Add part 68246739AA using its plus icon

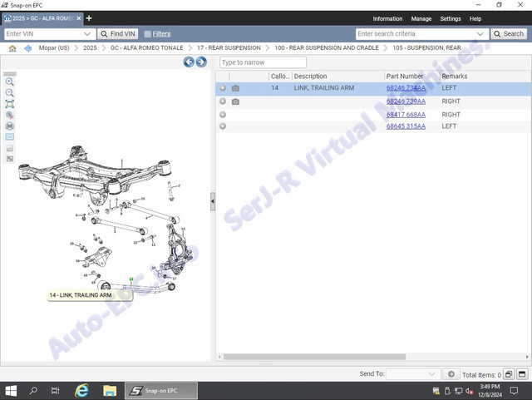(x=223, y=101)
